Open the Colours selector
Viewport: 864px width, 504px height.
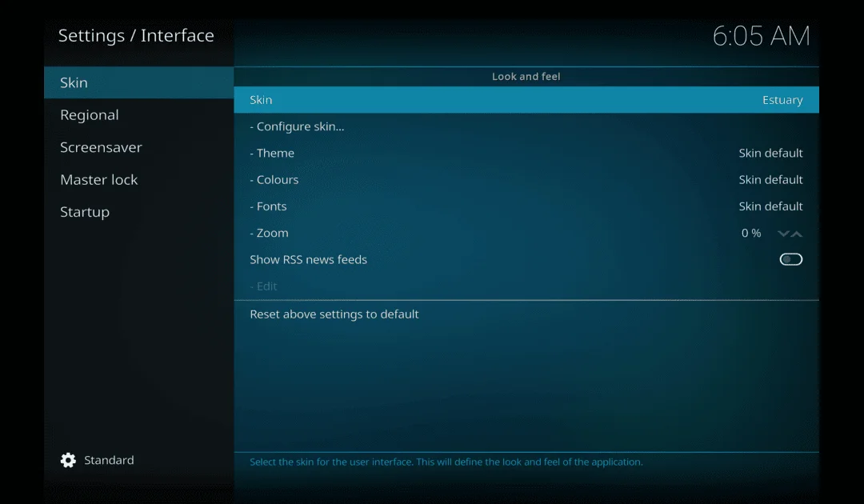(x=526, y=179)
